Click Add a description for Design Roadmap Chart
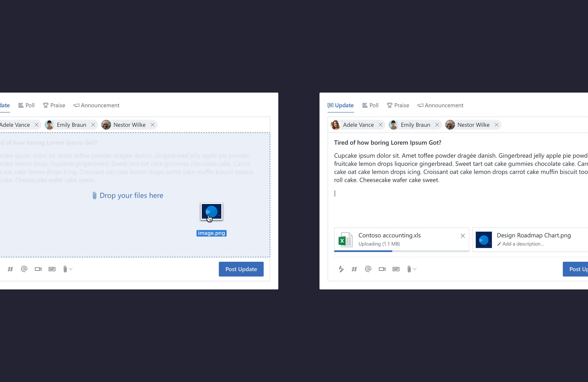Image resolution: width=588 pixels, height=382 pixels. [521, 244]
